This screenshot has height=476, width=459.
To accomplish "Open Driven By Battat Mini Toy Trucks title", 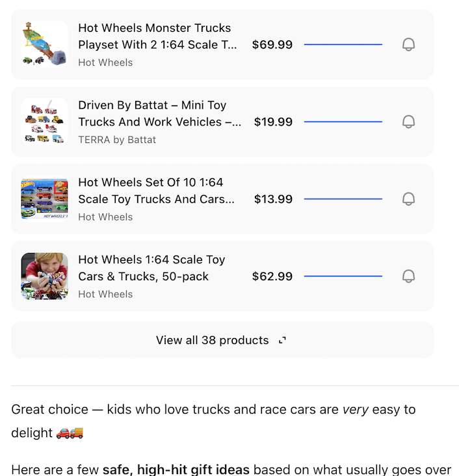I will click(x=159, y=113).
